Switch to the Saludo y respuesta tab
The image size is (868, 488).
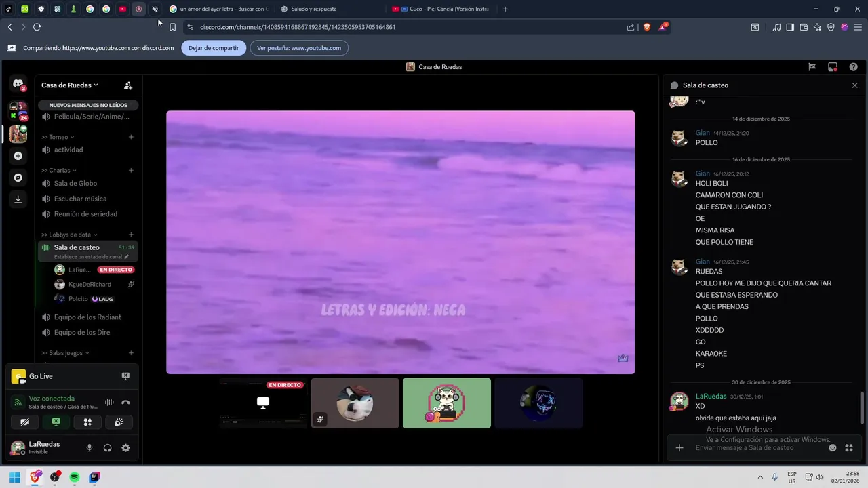point(330,9)
